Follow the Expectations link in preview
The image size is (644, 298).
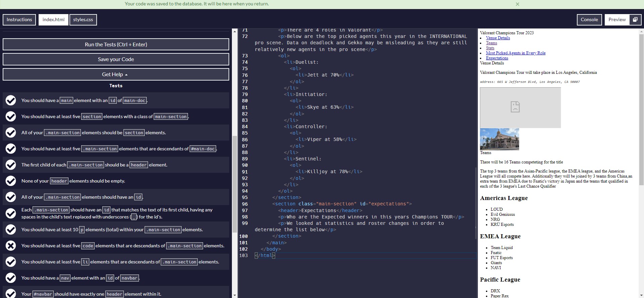coord(497,58)
